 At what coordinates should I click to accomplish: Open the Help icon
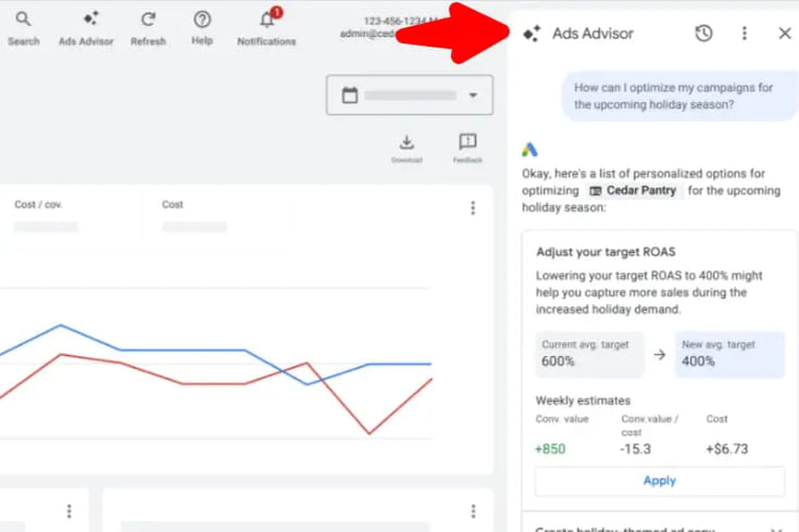(x=202, y=19)
